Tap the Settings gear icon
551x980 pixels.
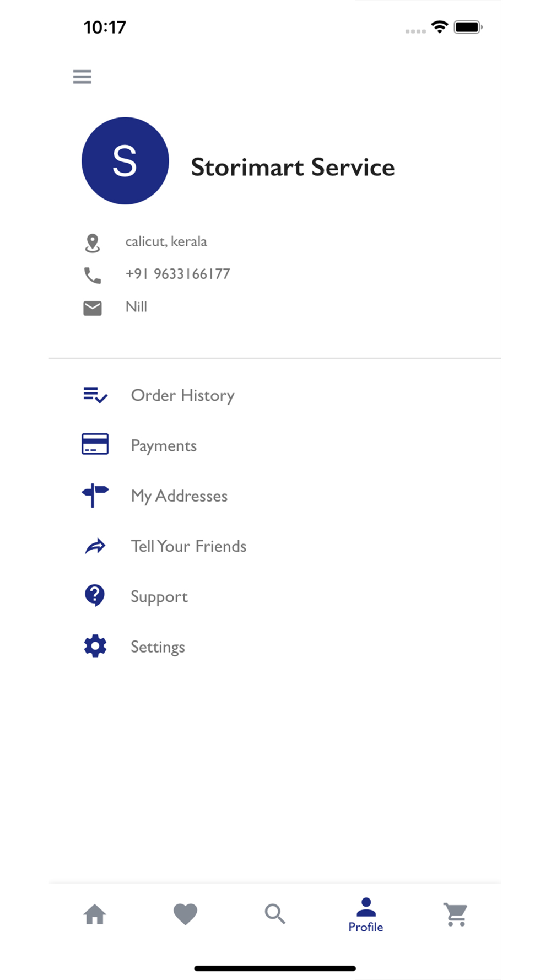coord(95,646)
